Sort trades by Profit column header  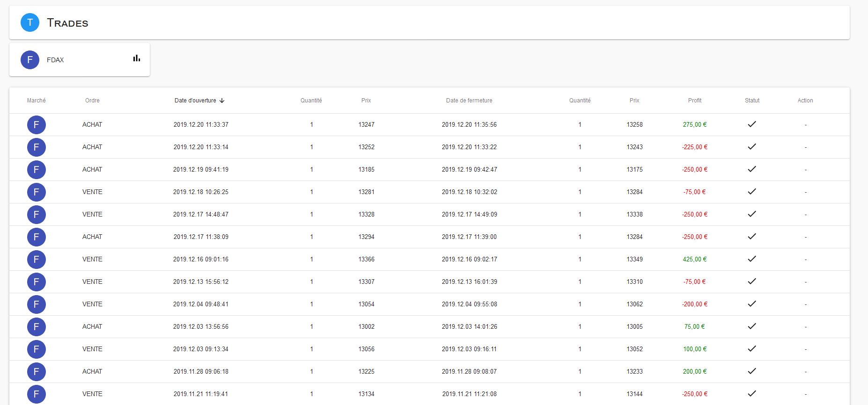tap(695, 101)
